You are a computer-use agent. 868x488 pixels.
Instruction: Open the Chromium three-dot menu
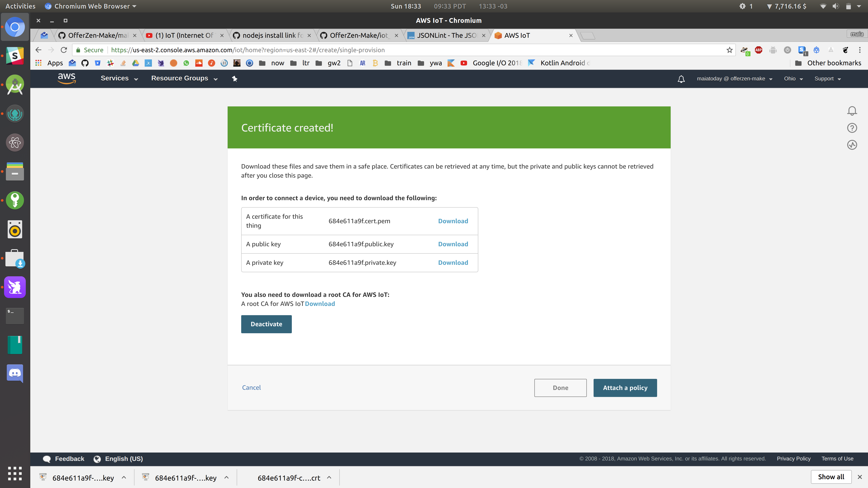point(860,50)
